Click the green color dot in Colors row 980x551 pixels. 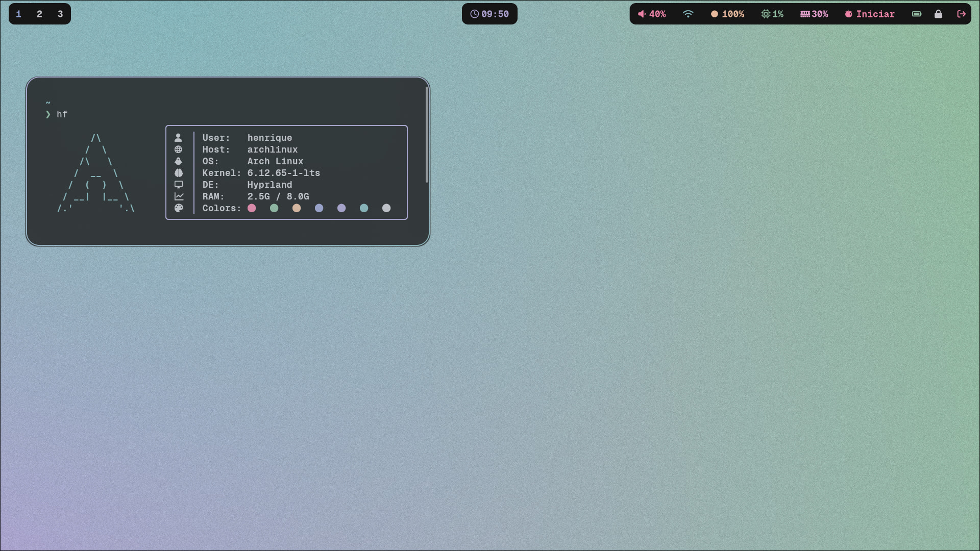point(274,208)
